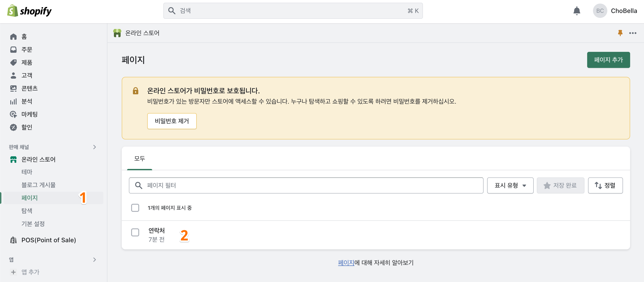Expand the 앱 section chevron
Viewport: 644px width, 282px height.
coord(94,259)
